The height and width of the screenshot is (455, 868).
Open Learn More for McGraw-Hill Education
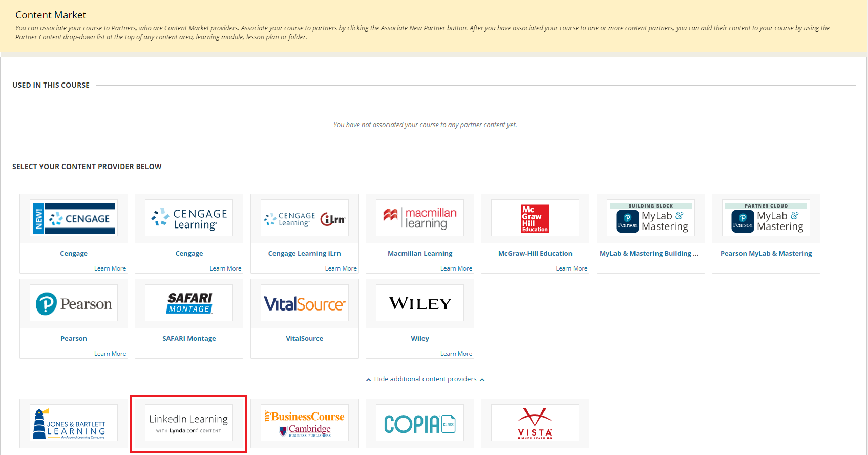point(572,268)
